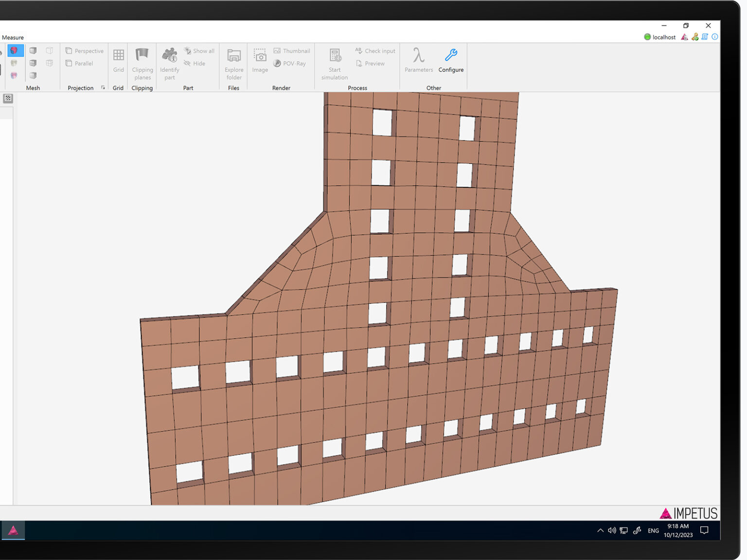Click the Start simulation icon
Screen dimensions: 747x560
(335, 55)
